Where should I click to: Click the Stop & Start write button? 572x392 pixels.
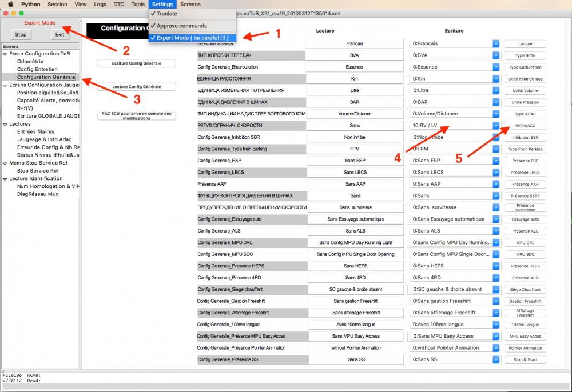coord(525,359)
